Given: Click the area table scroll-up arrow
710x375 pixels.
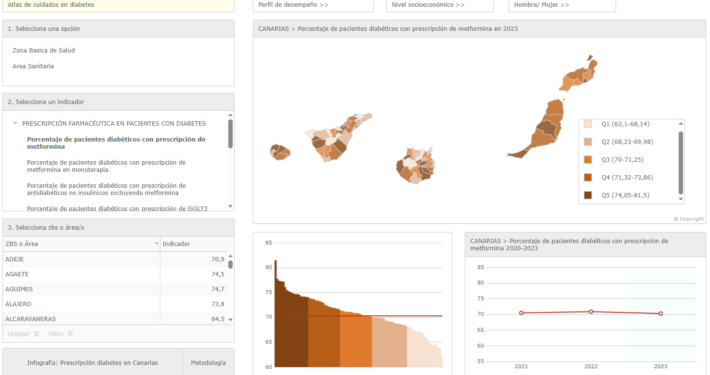Looking at the screenshot, I should pos(230,256).
